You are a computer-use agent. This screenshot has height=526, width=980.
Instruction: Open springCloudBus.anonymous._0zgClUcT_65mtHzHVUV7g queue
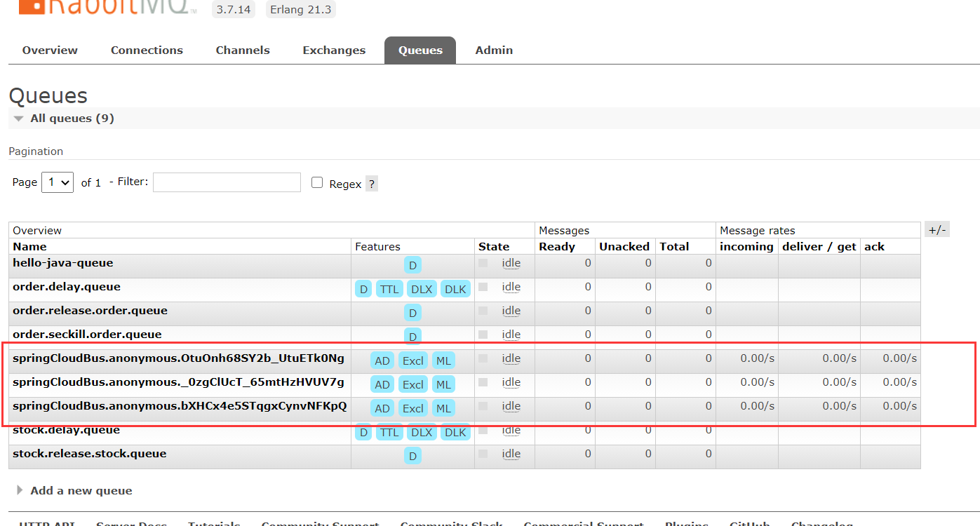178,382
